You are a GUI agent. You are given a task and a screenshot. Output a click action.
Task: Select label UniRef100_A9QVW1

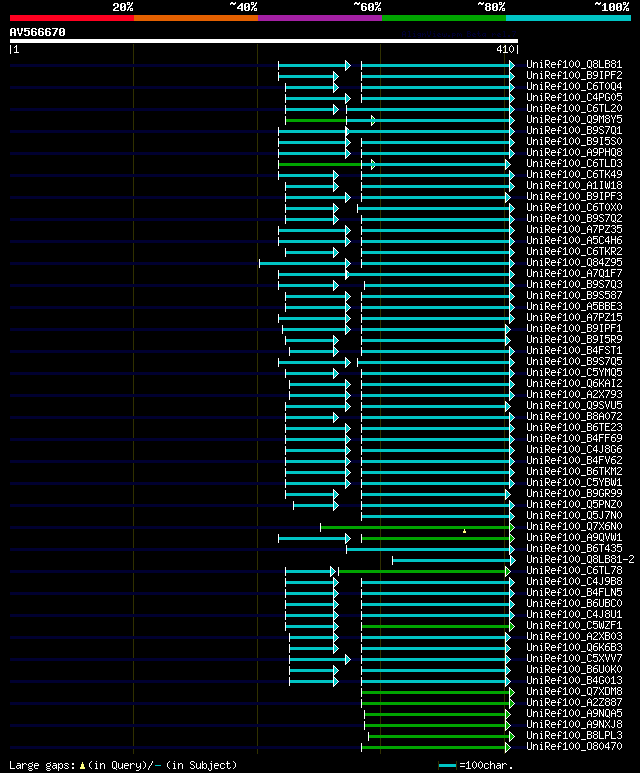574,537
